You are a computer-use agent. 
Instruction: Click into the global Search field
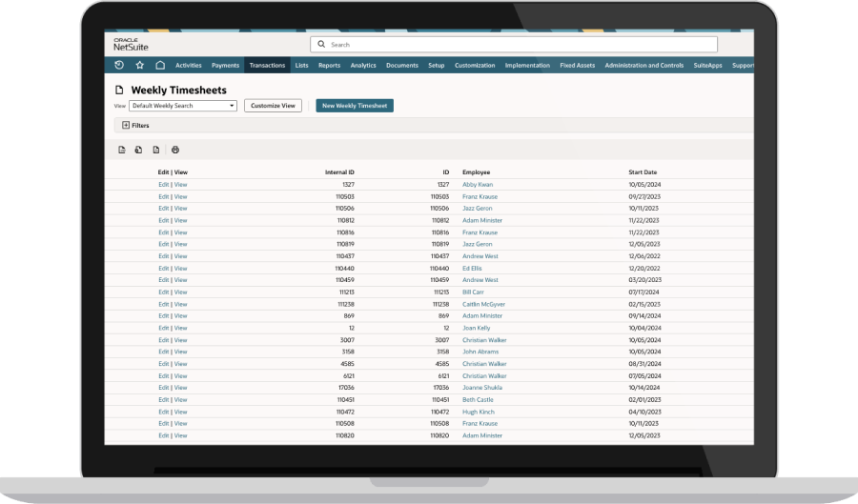pos(515,45)
